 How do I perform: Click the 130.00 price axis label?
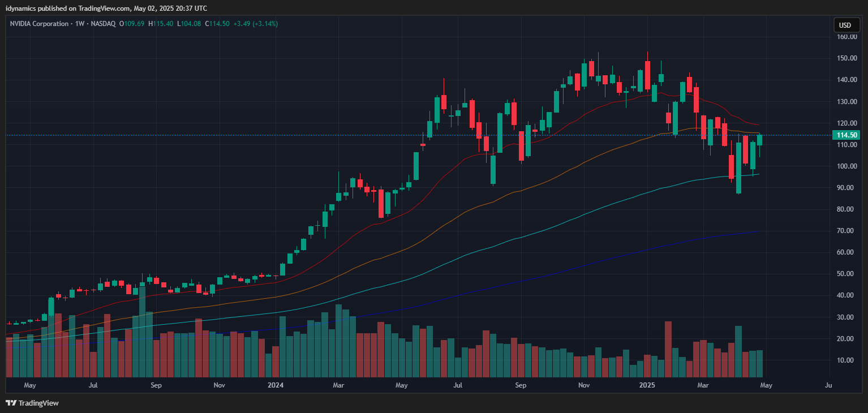click(846, 102)
